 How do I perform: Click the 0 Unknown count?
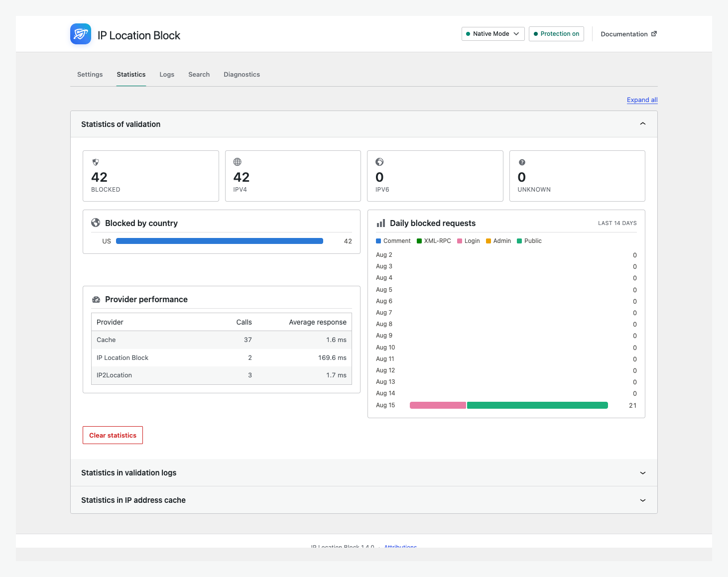522,177
